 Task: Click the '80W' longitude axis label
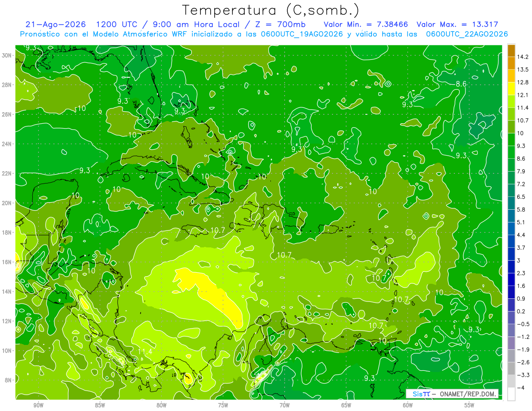point(161,405)
